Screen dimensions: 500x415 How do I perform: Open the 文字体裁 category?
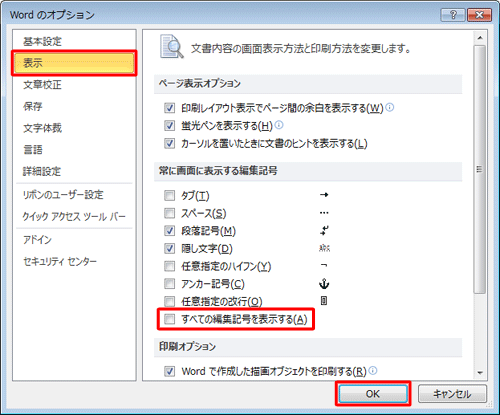pyautogui.click(x=74, y=128)
